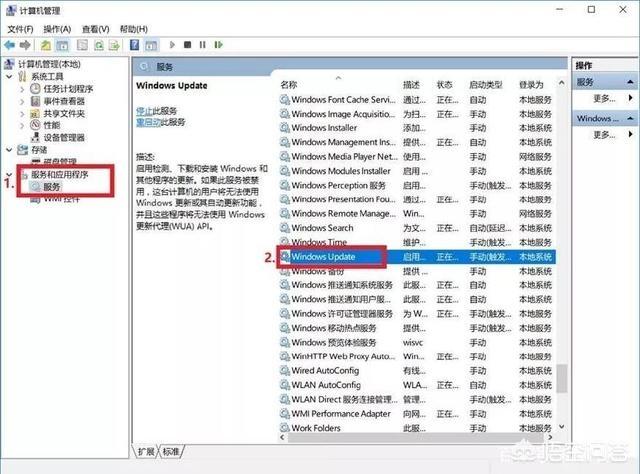The width and height of the screenshot is (640, 474).
Task: Select Windows 推送通知系统服务 row
Action: (416, 285)
